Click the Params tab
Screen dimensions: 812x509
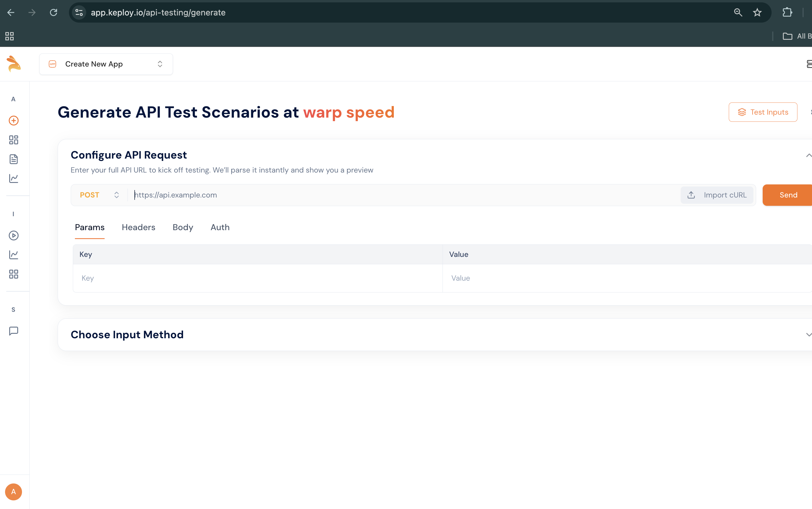pyautogui.click(x=90, y=227)
